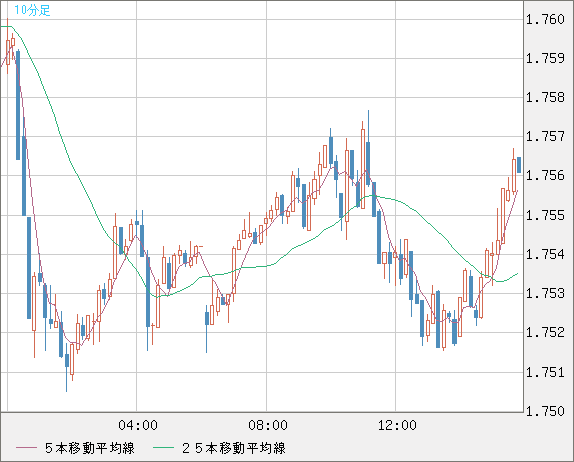Viewport: 574px width, 462px height.
Task: Click the green 25-period legend line sample
Action: coord(163,448)
